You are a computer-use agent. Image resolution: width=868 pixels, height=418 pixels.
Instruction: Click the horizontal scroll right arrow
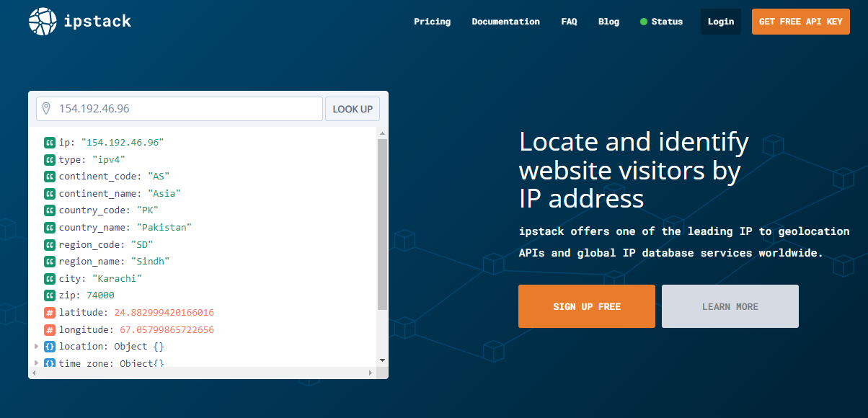click(371, 373)
